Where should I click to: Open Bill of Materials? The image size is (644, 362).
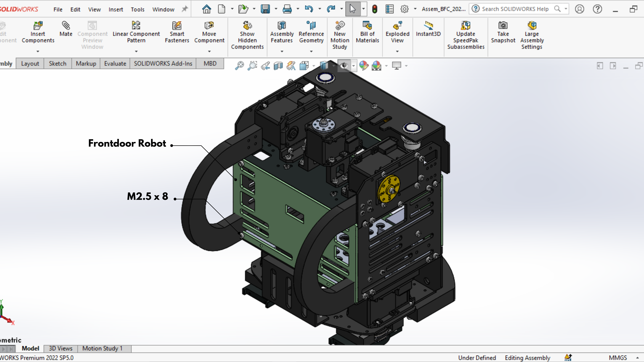(x=368, y=32)
